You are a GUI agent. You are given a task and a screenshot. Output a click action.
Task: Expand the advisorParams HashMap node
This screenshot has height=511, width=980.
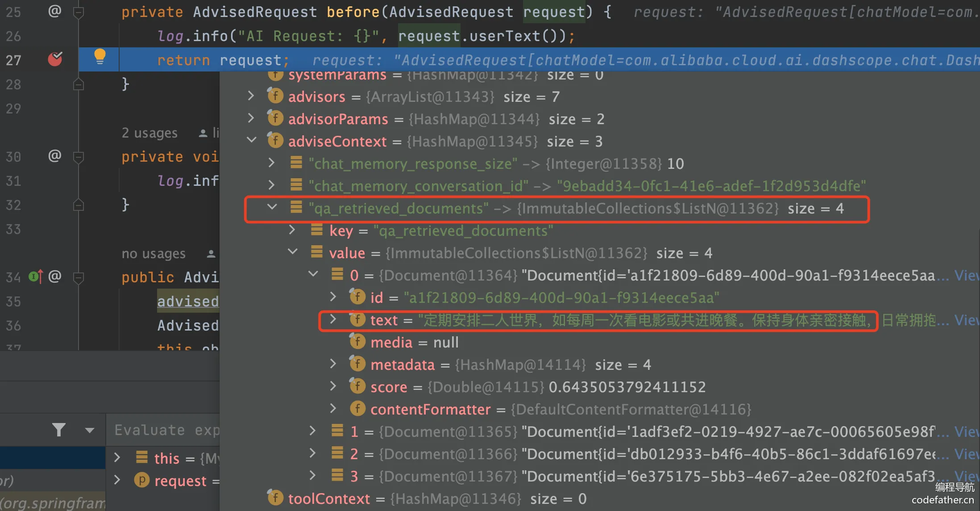tap(251, 118)
